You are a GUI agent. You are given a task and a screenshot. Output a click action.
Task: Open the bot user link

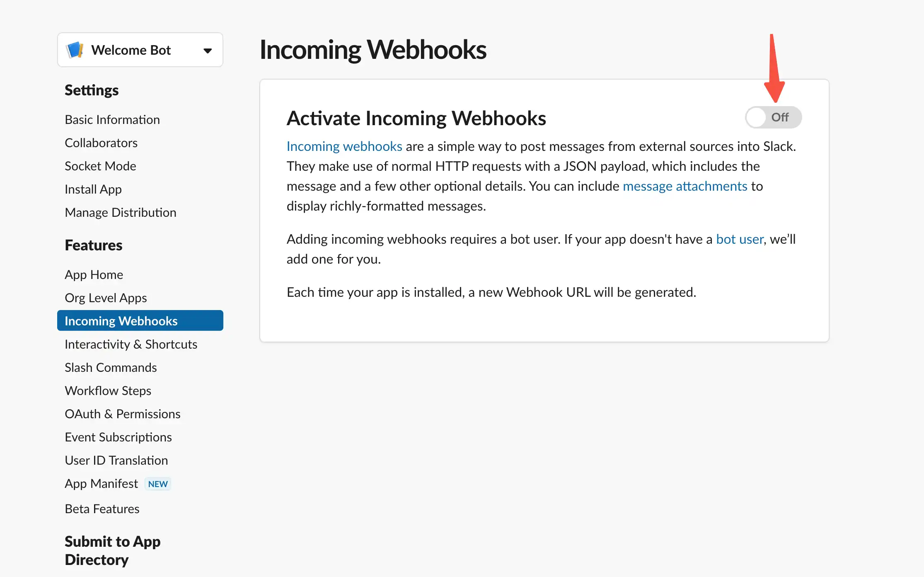click(740, 239)
